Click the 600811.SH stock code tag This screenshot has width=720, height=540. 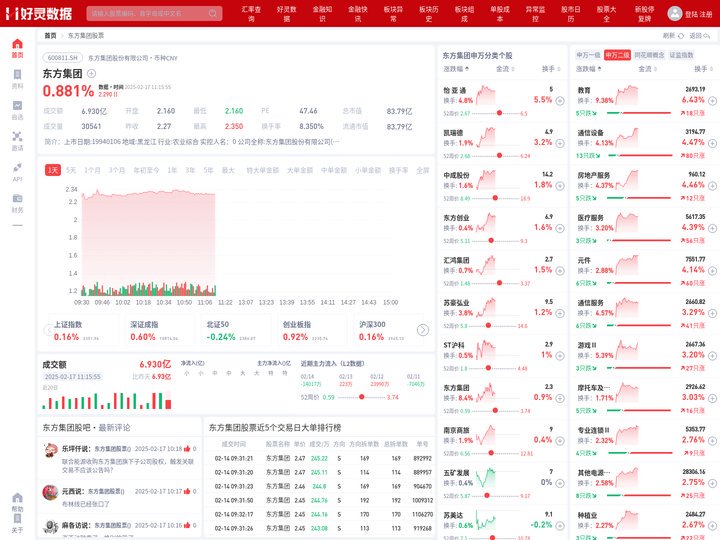[x=62, y=58]
